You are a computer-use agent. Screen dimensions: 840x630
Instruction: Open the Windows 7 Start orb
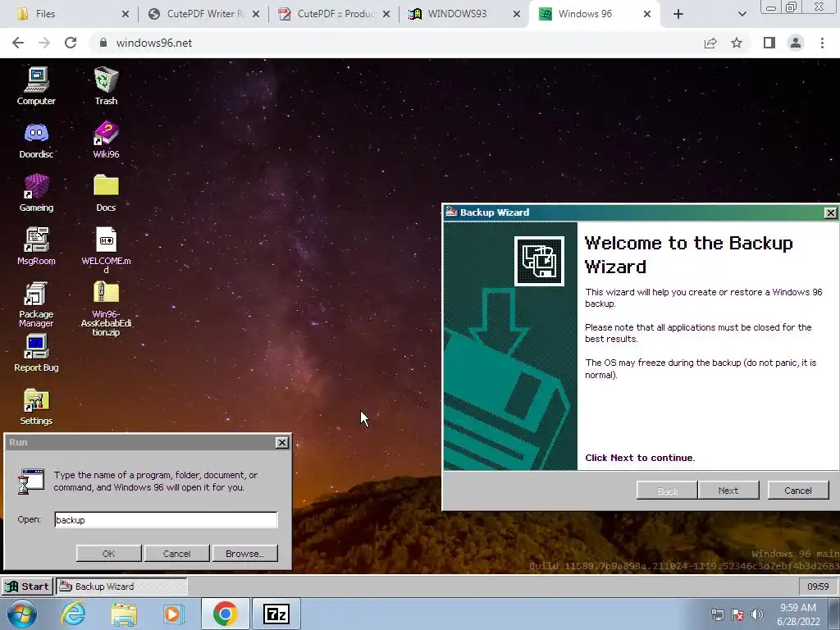[22, 614]
